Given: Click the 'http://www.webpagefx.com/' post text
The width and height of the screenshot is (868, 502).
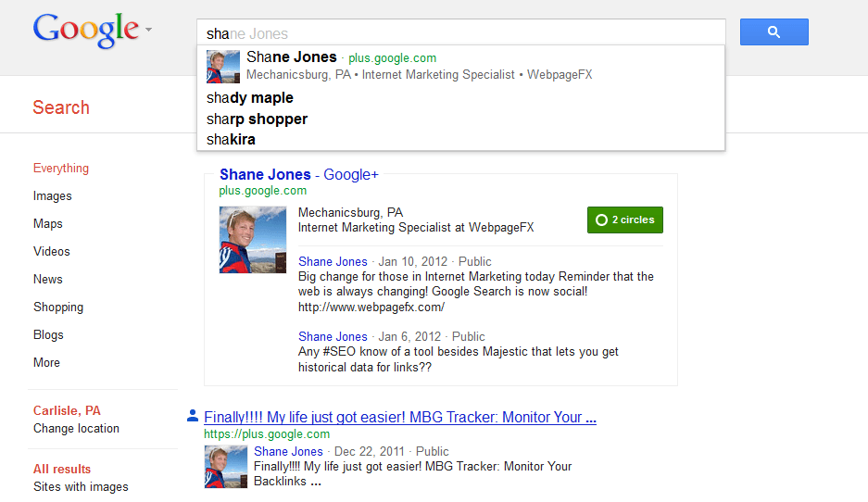Looking at the screenshot, I should click(371, 307).
